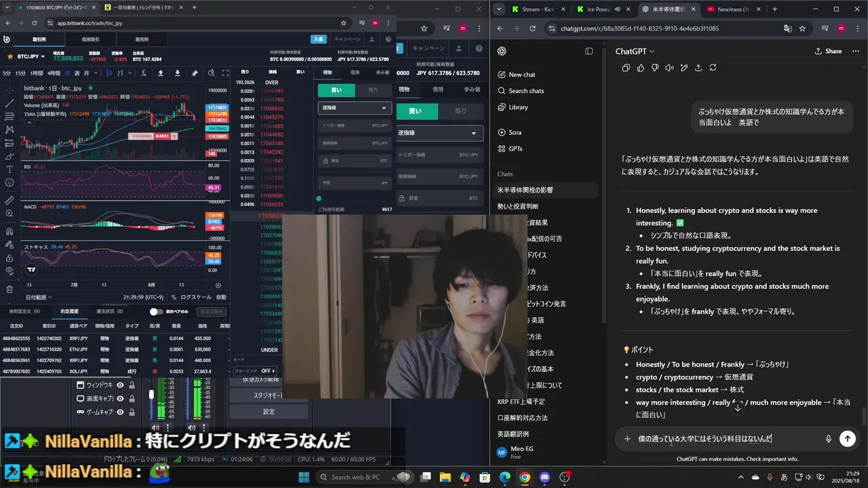Close the 15928889 order line X
The image size is (868, 488).
174,136
